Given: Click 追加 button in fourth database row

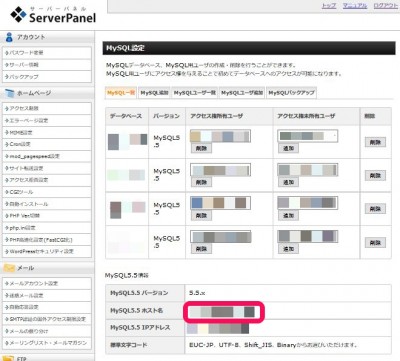Looking at the screenshot, I should click(x=288, y=249).
